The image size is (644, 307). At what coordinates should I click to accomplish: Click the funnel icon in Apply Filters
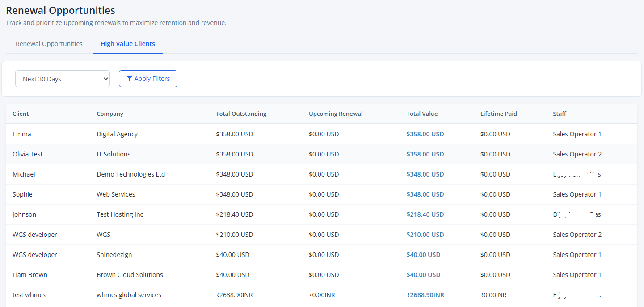[x=130, y=79]
